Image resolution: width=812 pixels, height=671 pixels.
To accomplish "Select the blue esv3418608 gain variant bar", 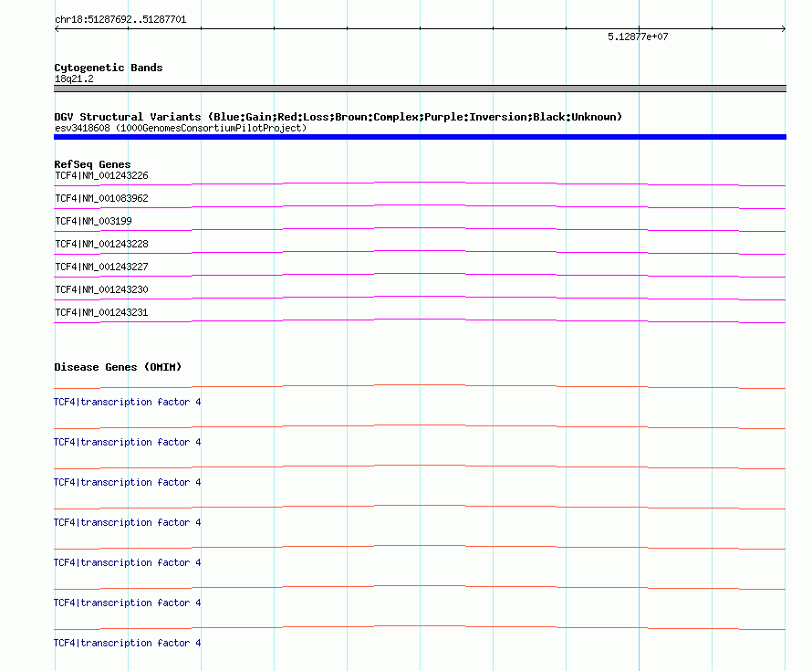I will (x=420, y=137).
